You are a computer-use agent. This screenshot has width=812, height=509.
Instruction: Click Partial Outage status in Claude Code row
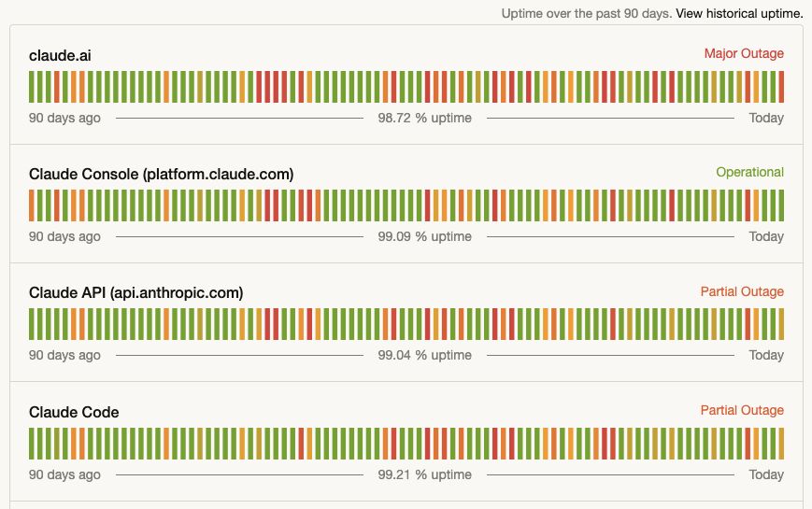pyautogui.click(x=742, y=410)
